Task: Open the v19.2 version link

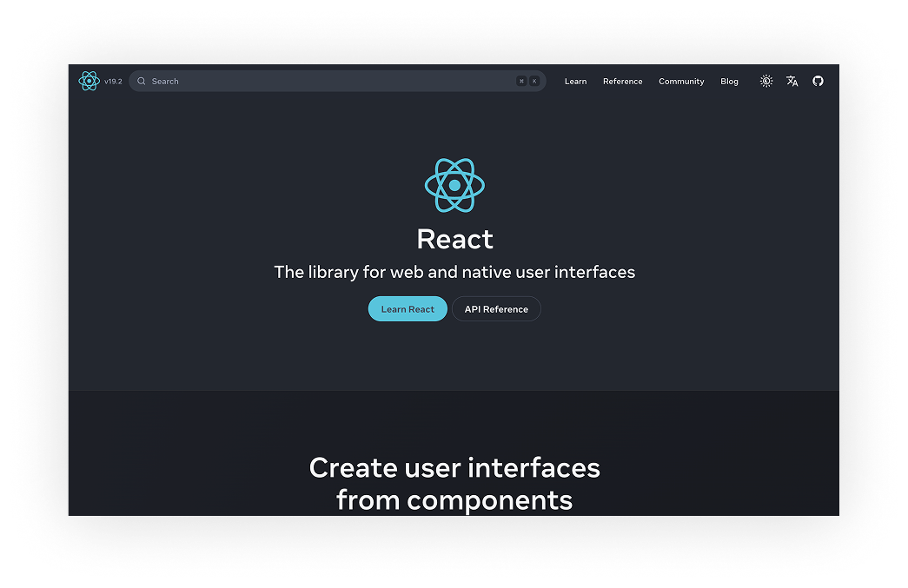Action: (x=112, y=81)
